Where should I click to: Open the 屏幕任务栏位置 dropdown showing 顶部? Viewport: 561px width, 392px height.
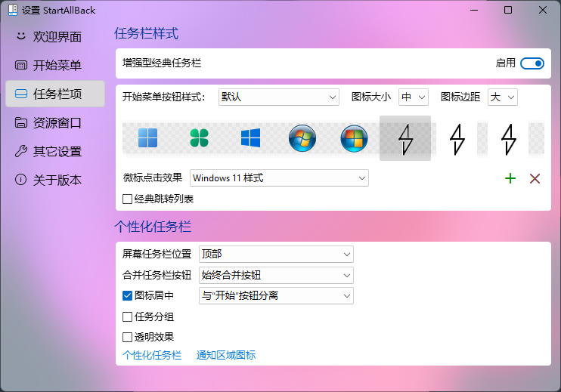coord(276,254)
